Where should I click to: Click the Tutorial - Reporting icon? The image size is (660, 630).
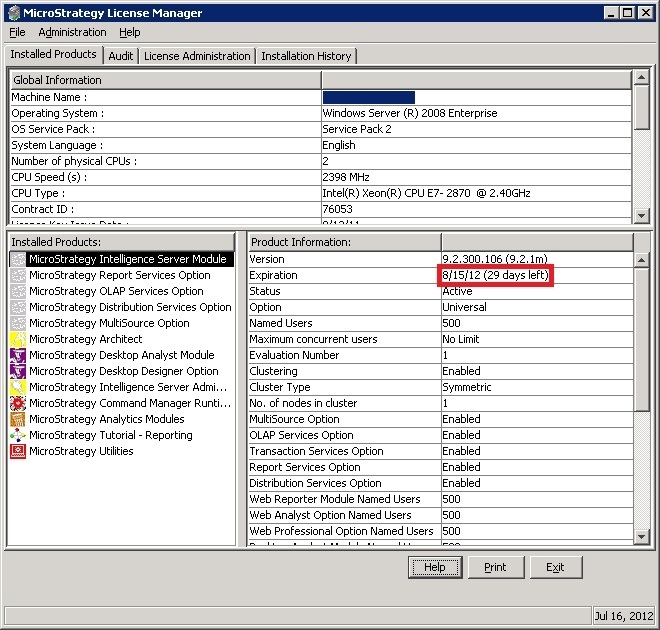18,435
